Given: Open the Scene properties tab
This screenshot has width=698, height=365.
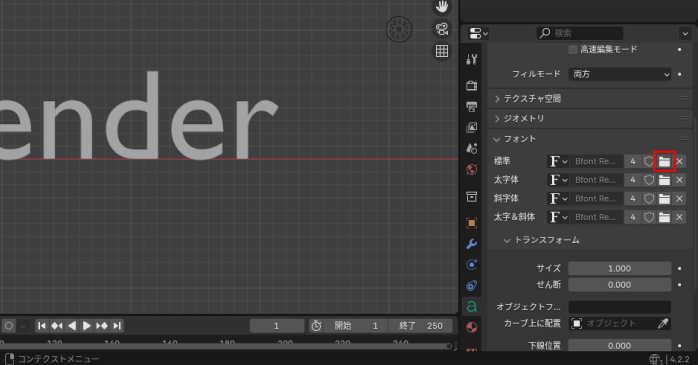Looking at the screenshot, I should coord(471,148).
